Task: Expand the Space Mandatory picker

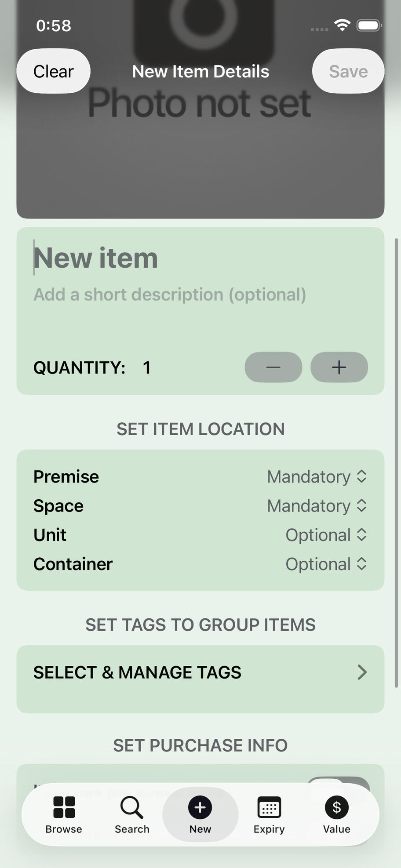Action: click(x=317, y=505)
